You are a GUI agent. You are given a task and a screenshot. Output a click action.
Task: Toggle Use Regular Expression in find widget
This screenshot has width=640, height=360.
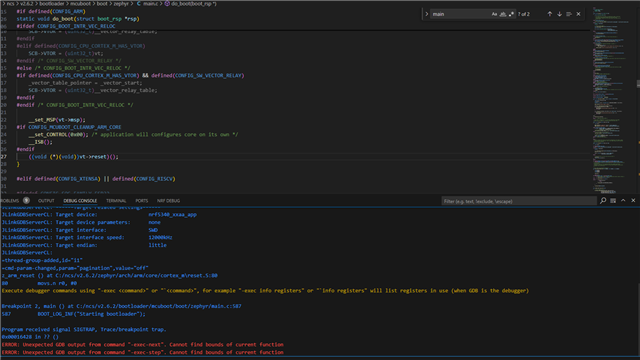pyautogui.click(x=511, y=14)
